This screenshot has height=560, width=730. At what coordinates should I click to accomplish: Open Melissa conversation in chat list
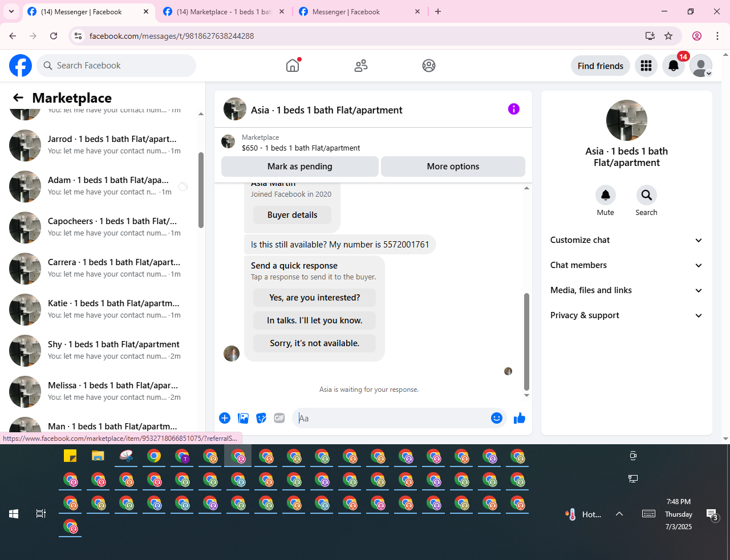100,392
